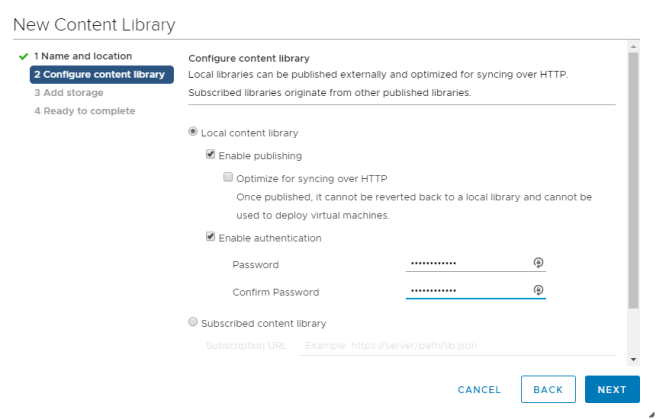Viewport: 656px width, 419px height.
Task: Go to step 1 Name and location
Action: point(82,56)
